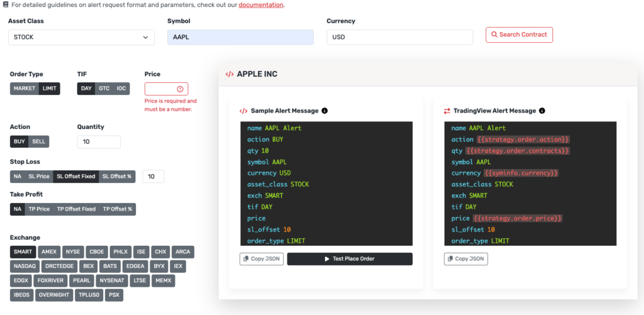Click the Quantity field showing 10
644x315 pixels.
pos(99,141)
